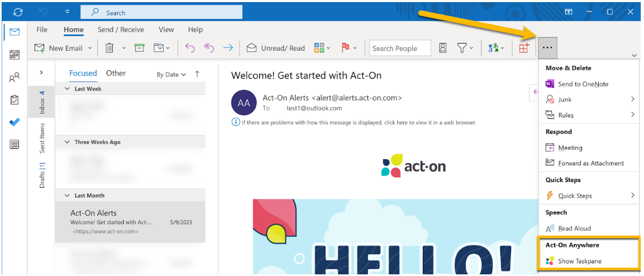This screenshot has height=276, width=644.
Task: Open the Categorize color squares dropdown
Action: pos(323,48)
